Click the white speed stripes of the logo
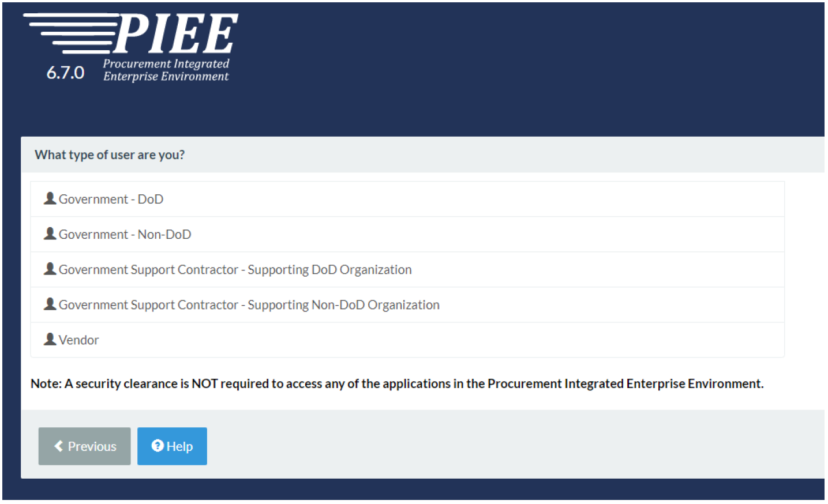The image size is (828, 504). [x=69, y=32]
